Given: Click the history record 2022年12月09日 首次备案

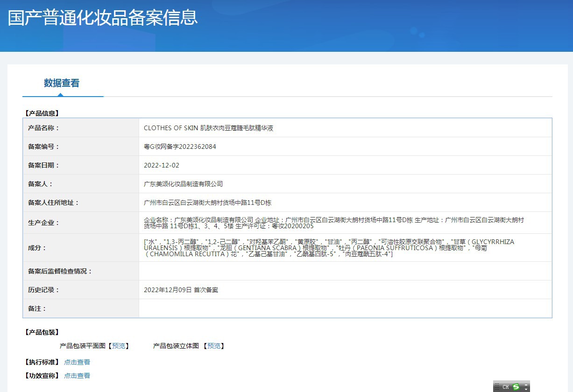Looking at the screenshot, I should tap(181, 290).
